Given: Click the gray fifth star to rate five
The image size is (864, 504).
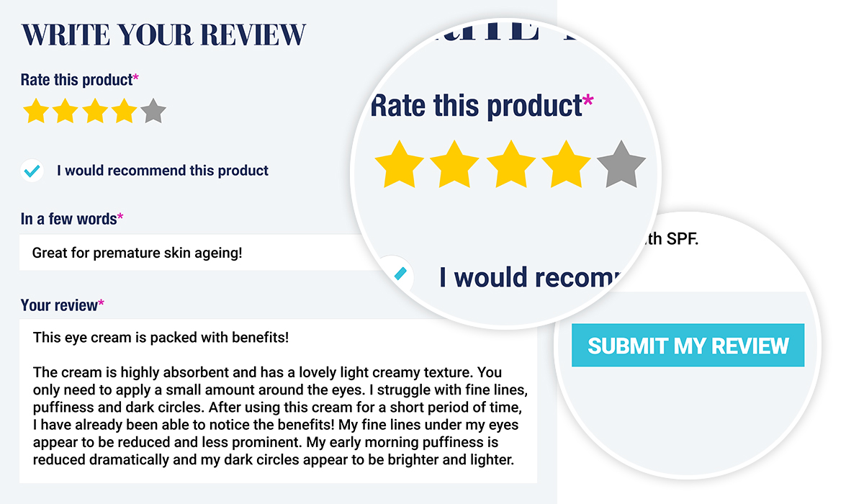Looking at the screenshot, I should click(152, 111).
